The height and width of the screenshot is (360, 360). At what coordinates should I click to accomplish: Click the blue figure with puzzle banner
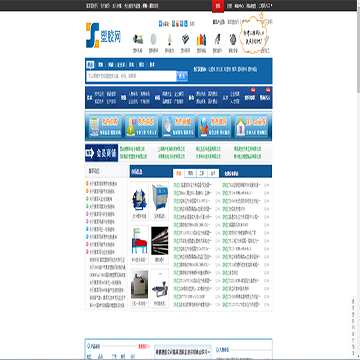pos(215,126)
